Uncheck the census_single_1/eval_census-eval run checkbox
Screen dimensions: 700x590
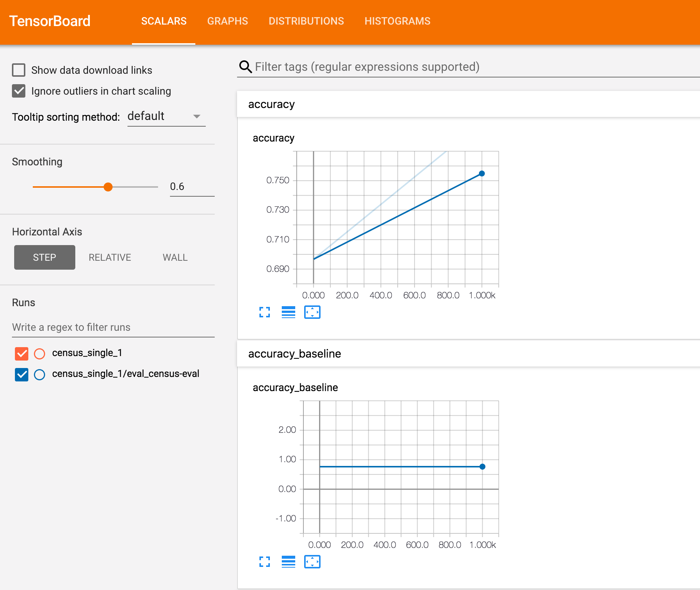click(x=22, y=374)
